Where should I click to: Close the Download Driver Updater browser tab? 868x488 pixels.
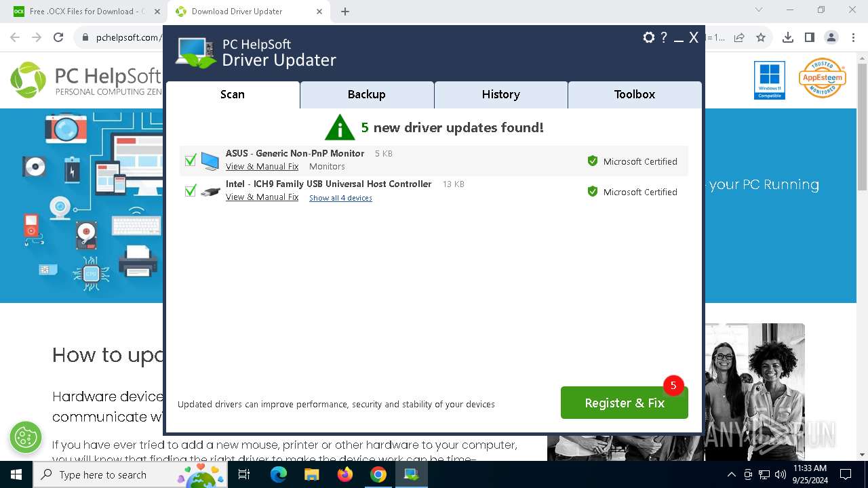click(319, 12)
